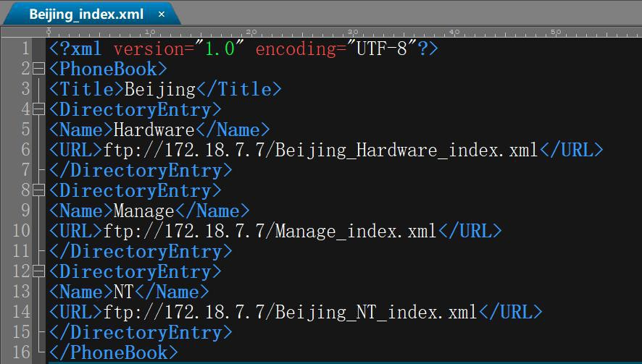Close the Beijing_index.xml tab
642x364 pixels.
pyautogui.click(x=162, y=14)
